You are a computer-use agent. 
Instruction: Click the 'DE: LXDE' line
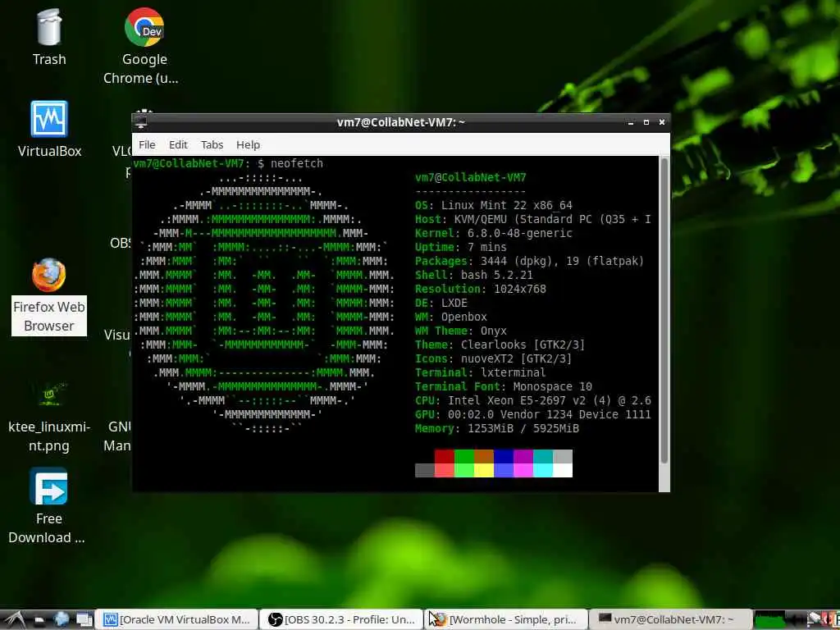point(441,303)
